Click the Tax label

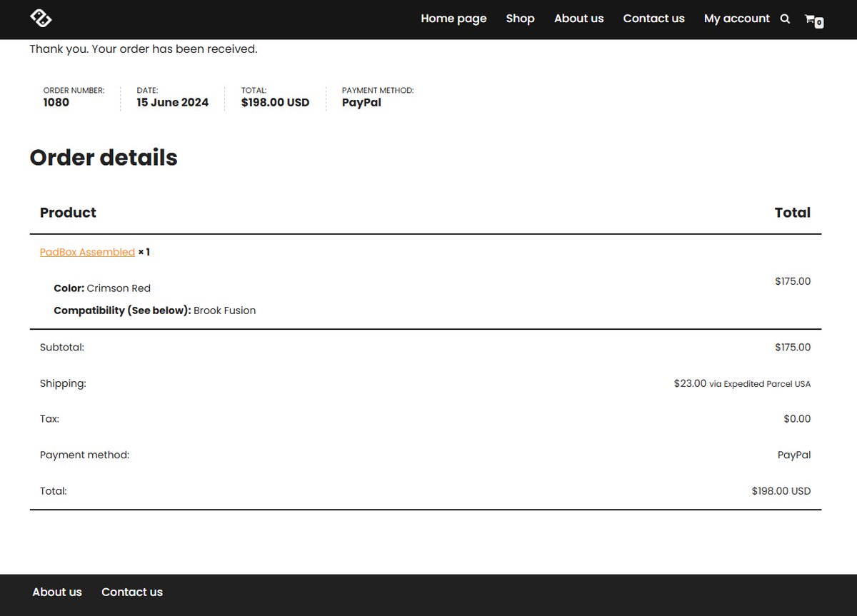[49, 419]
